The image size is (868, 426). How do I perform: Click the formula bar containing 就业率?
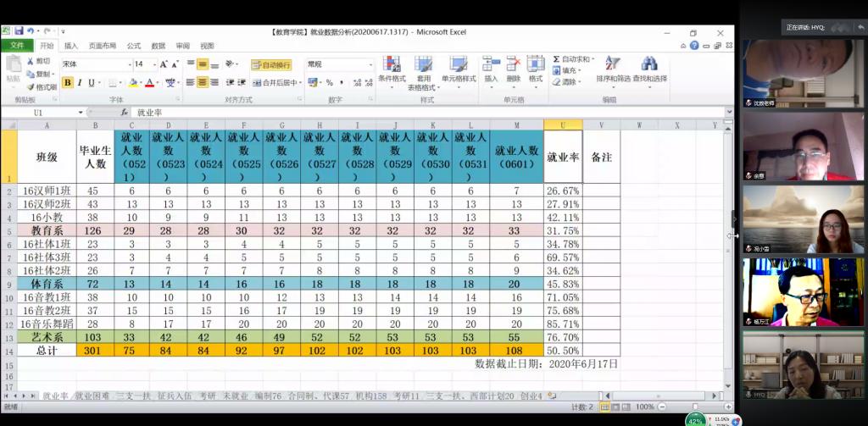pos(424,112)
